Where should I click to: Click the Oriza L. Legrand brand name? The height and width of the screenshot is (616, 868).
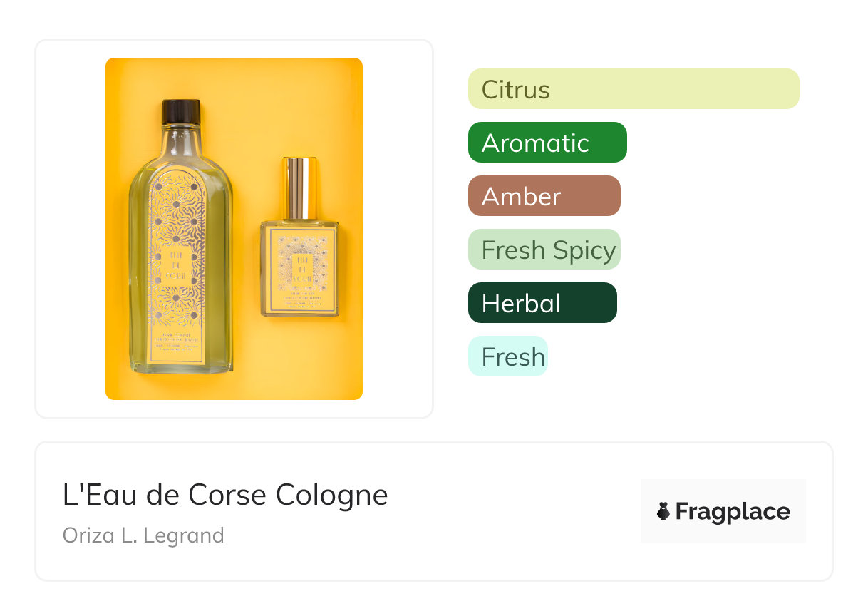pyautogui.click(x=143, y=535)
